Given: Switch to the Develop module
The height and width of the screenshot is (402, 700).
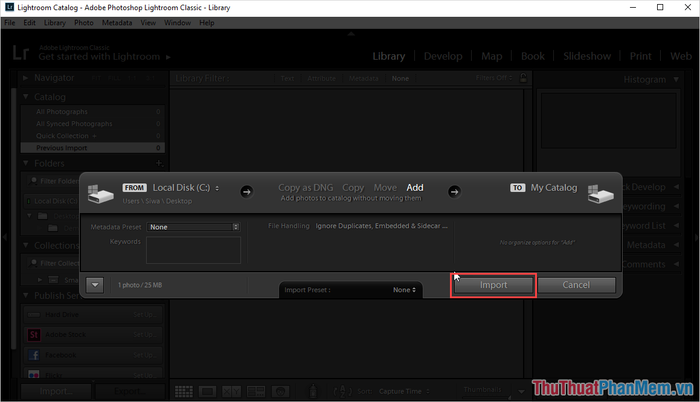Looking at the screenshot, I should pyautogui.click(x=443, y=56).
